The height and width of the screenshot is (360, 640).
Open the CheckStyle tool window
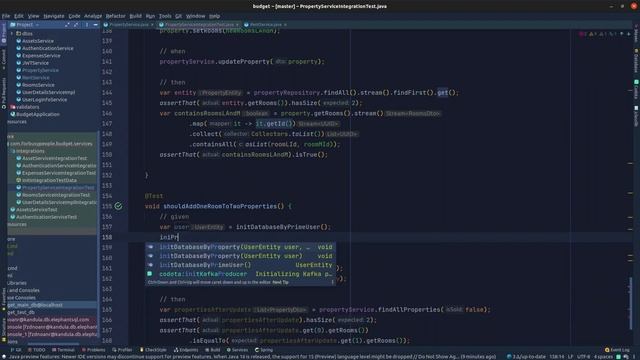(x=153, y=350)
